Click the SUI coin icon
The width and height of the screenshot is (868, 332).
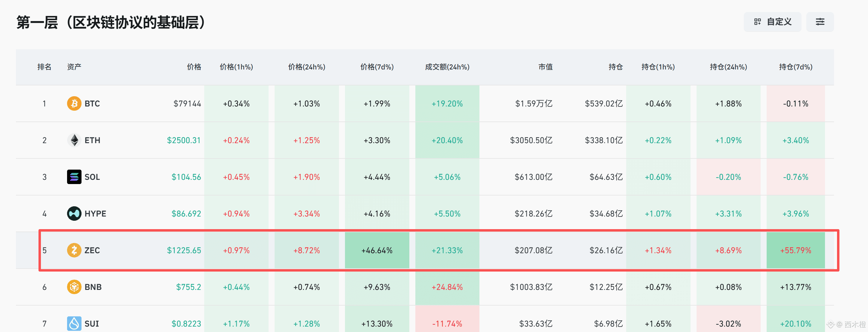click(x=74, y=324)
